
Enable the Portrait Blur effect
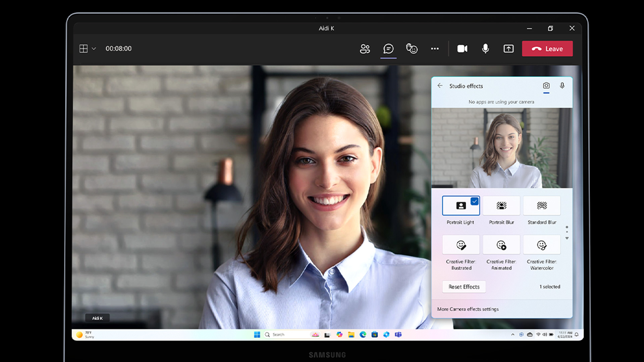[x=501, y=205]
